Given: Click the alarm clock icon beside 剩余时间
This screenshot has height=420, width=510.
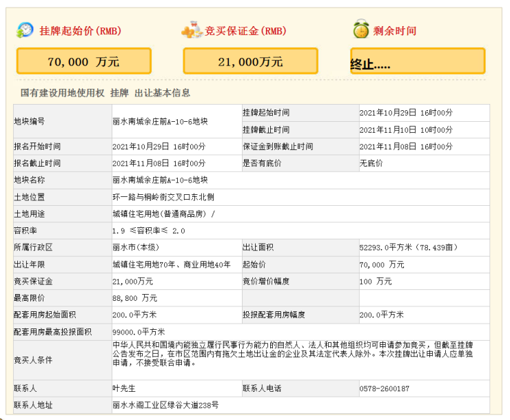Looking at the screenshot, I should point(360,30).
